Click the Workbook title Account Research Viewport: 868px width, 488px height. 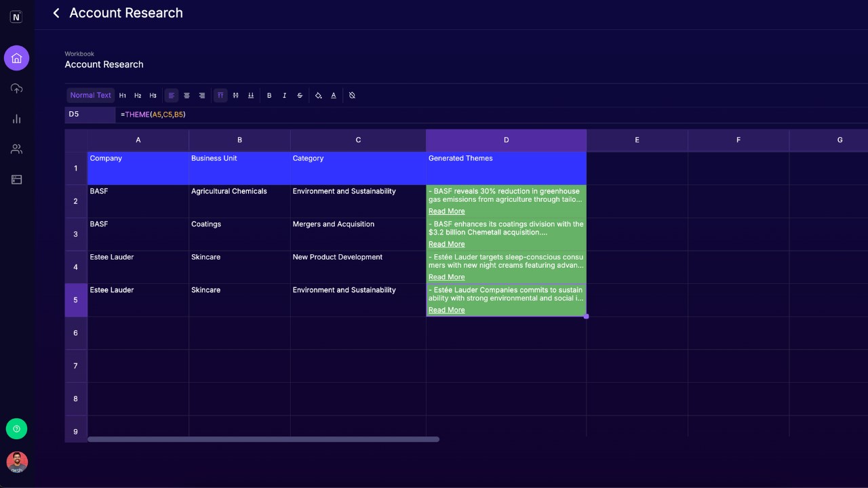(x=104, y=64)
